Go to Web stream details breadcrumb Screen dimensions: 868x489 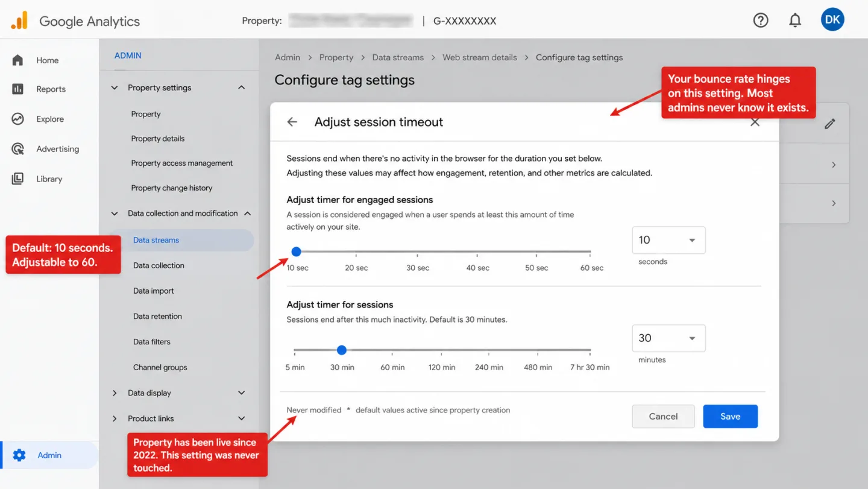click(480, 58)
